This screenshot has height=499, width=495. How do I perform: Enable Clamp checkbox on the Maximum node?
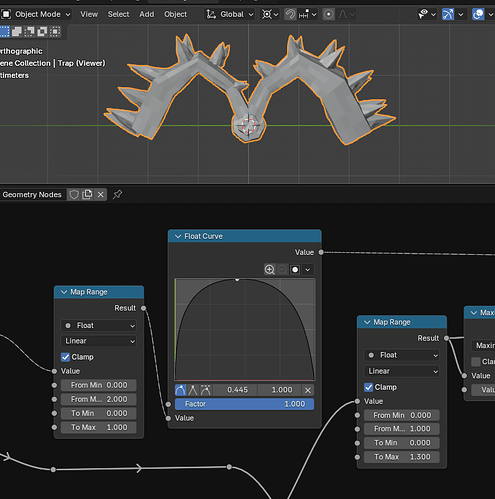click(x=476, y=362)
